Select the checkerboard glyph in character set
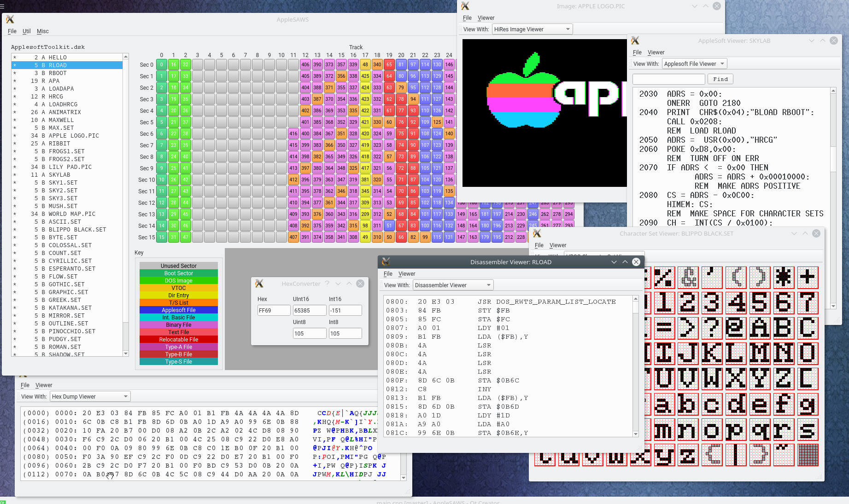Screen dimensions: 849x504 (808, 455)
